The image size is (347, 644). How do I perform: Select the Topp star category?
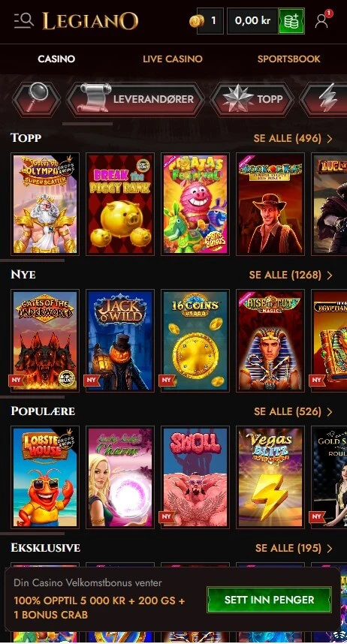point(252,99)
